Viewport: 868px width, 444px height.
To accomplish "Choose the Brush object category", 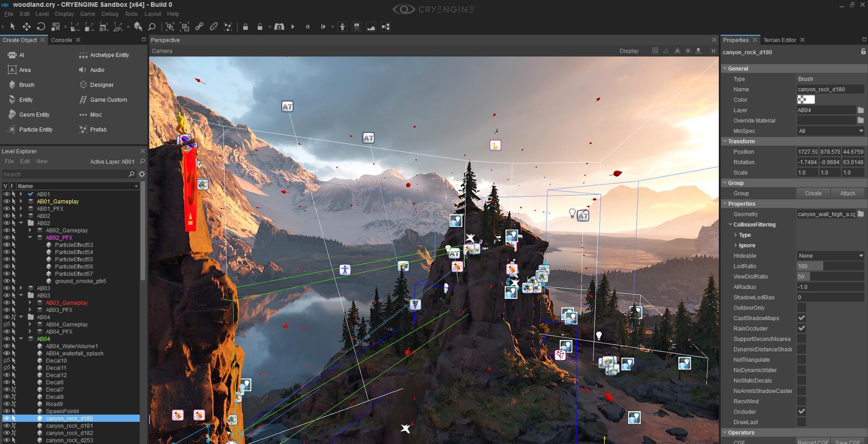I will [x=21, y=85].
